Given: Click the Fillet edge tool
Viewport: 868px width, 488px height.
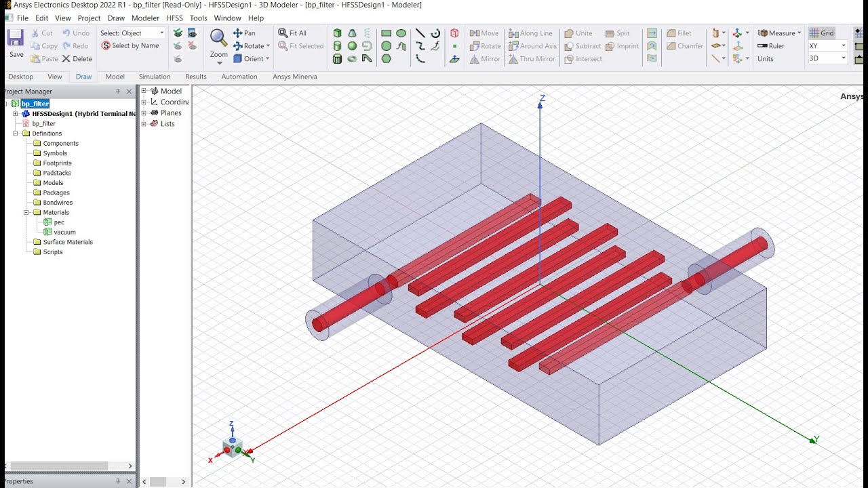Looking at the screenshot, I should [679, 33].
